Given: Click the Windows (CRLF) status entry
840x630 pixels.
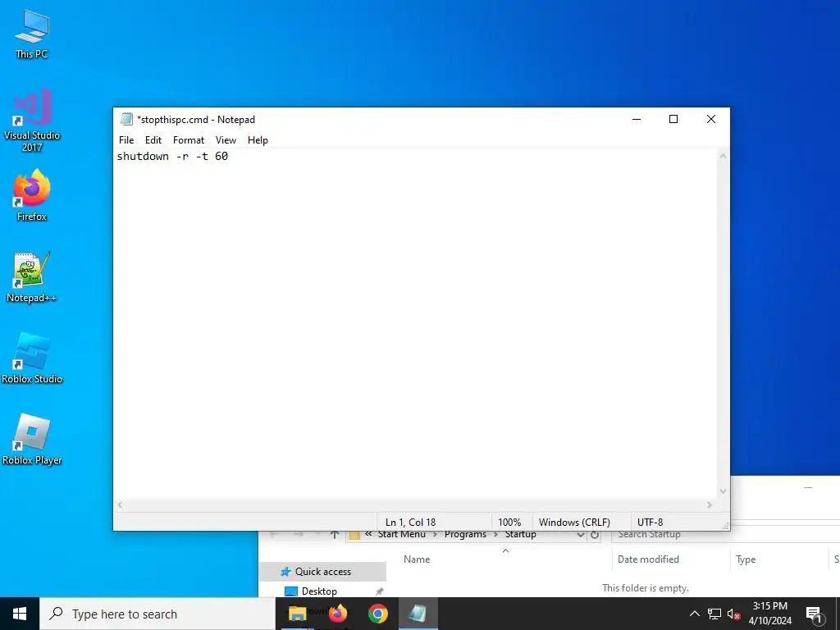Looking at the screenshot, I should pyautogui.click(x=574, y=523).
